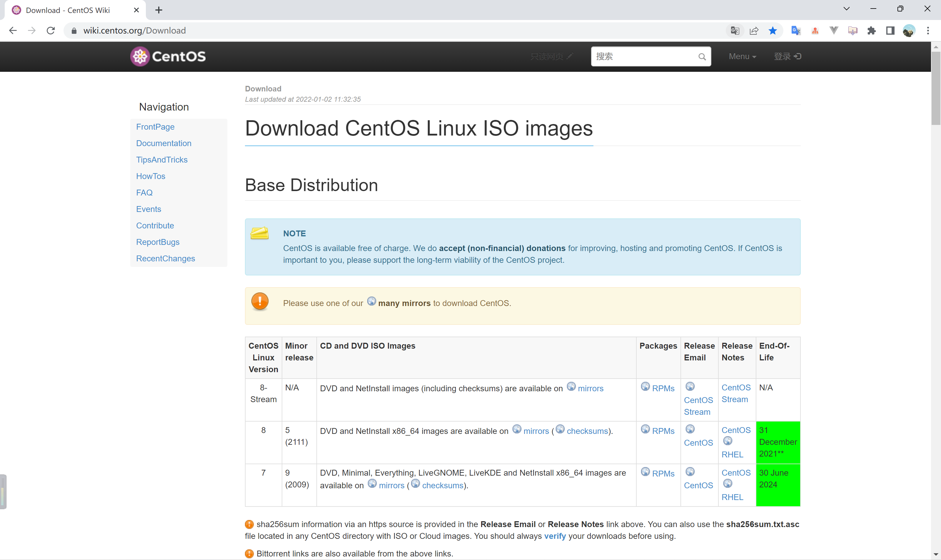941x560 pixels.
Task: Click the many mirrors link
Action: point(404,303)
